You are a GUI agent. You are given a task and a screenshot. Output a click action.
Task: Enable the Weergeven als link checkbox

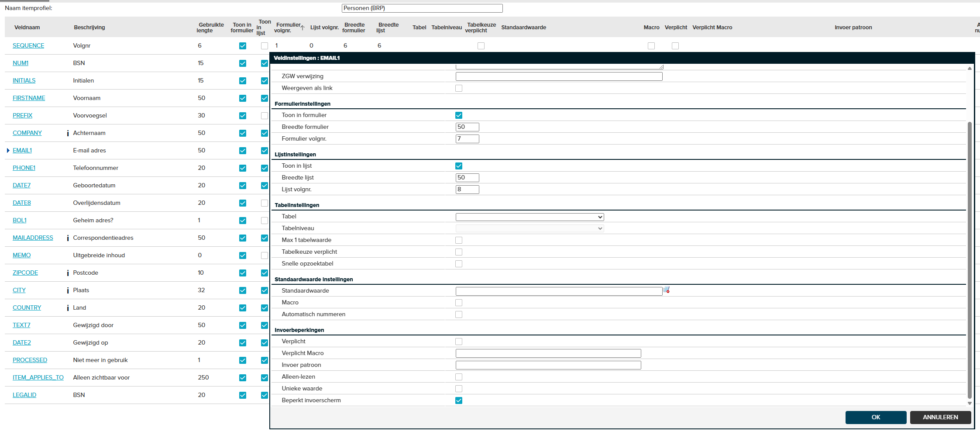coord(458,88)
